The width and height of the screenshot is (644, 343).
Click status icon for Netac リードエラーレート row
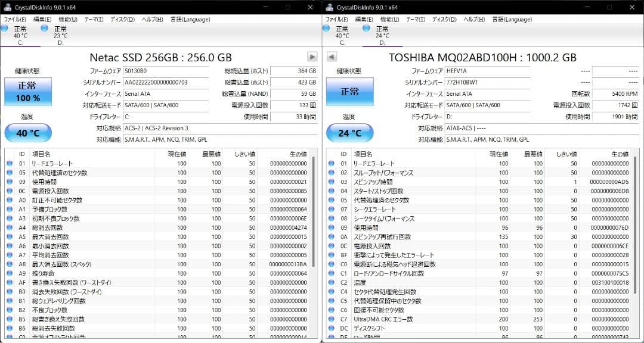pyautogui.click(x=10, y=163)
